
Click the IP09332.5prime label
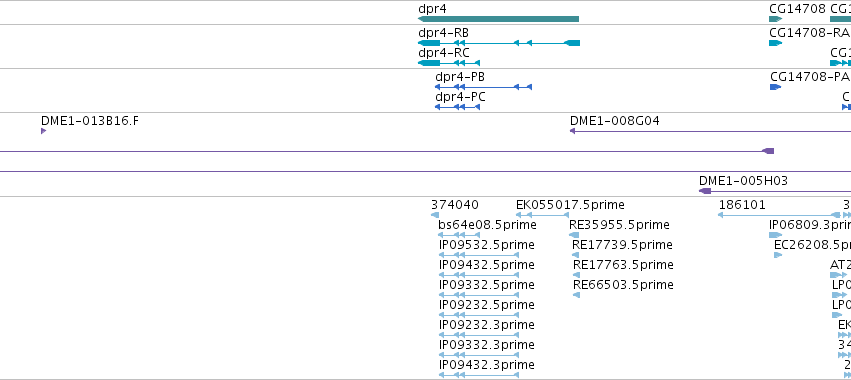click(x=487, y=284)
